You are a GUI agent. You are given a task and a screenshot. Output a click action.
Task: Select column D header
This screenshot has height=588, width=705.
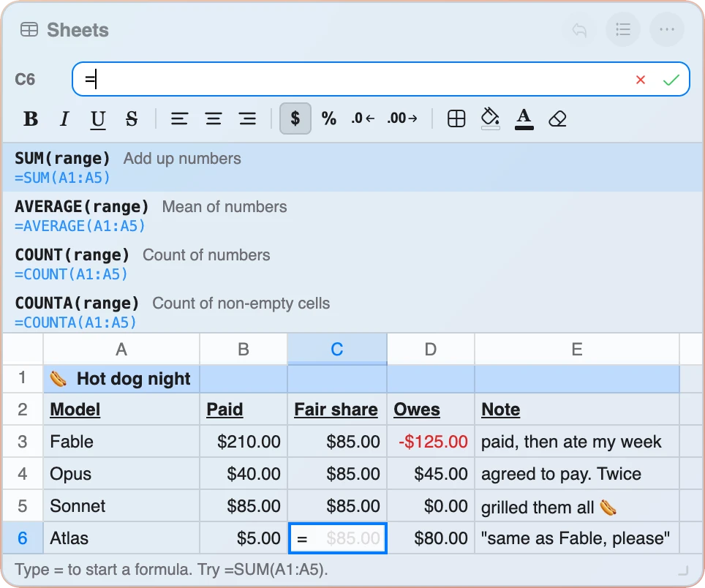[x=431, y=350]
